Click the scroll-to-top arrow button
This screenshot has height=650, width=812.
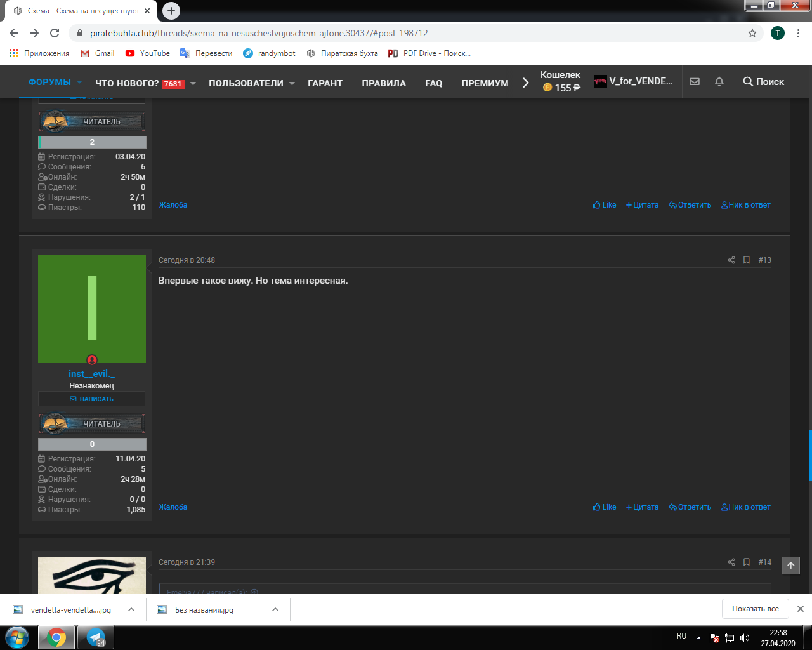point(791,566)
